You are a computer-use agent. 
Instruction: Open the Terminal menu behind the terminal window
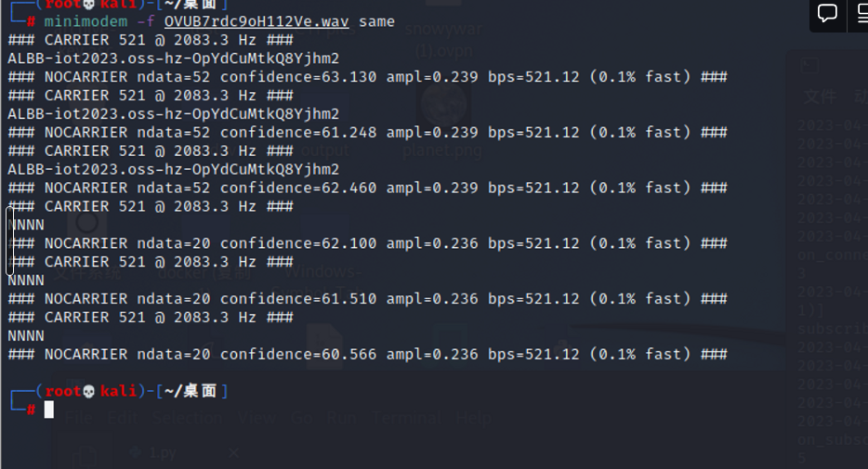point(406,418)
